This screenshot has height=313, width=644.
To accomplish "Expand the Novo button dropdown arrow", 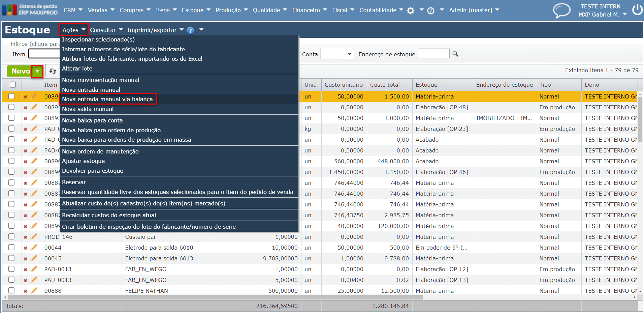I will pos(37,71).
